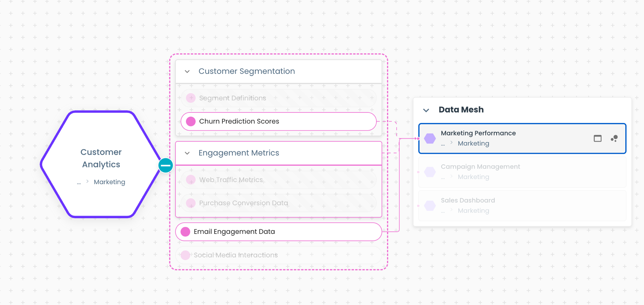Click the window icon on Marketing Performance
Image resolution: width=644 pixels, height=305 pixels.
tap(597, 138)
